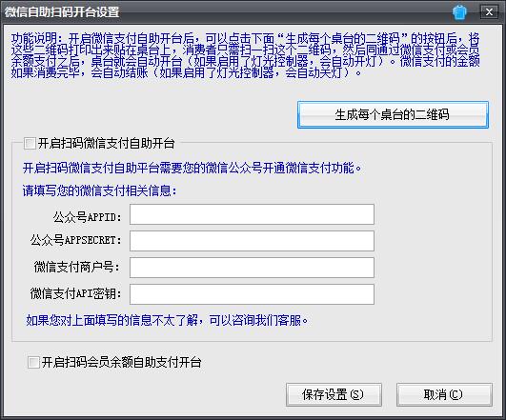The height and width of the screenshot is (420, 506).
Task: Enable the 开启扫码微信支付自助开台 checkbox
Action: 30,143
